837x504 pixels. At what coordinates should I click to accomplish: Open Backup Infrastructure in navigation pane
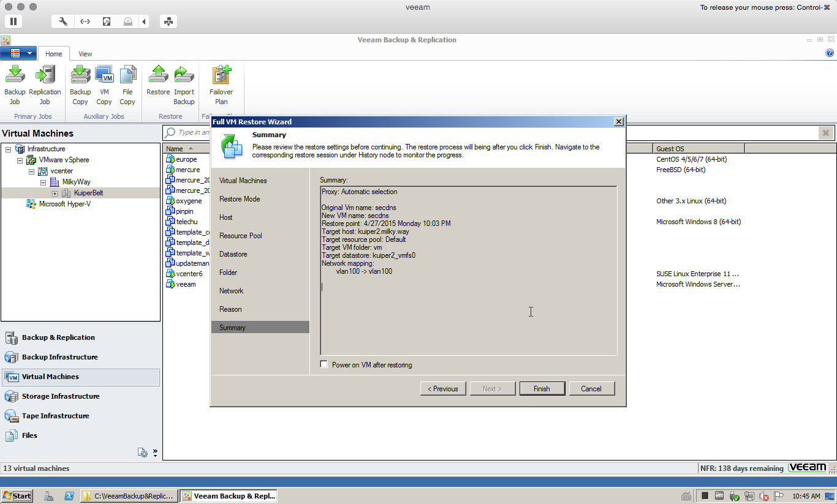coord(59,357)
